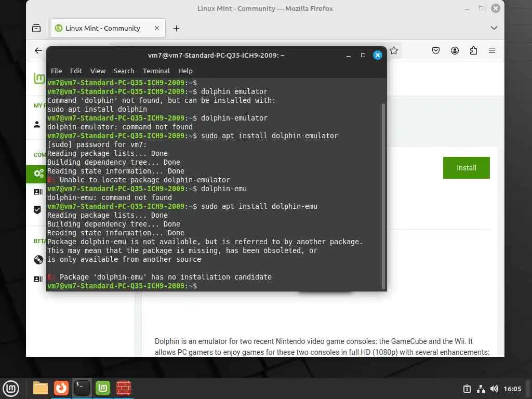Screen dimensions: 532x399
Task: Click the lowest card-list sidebar icon
Action: point(38,279)
